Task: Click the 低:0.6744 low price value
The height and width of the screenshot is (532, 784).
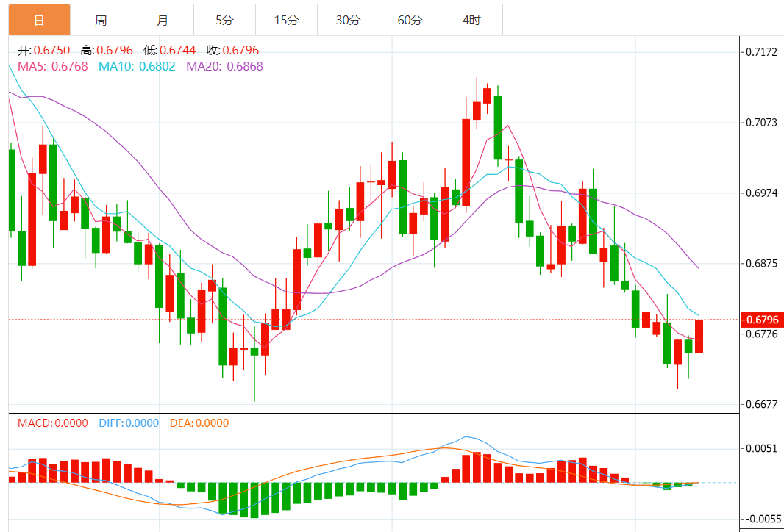Action: pyautogui.click(x=169, y=51)
